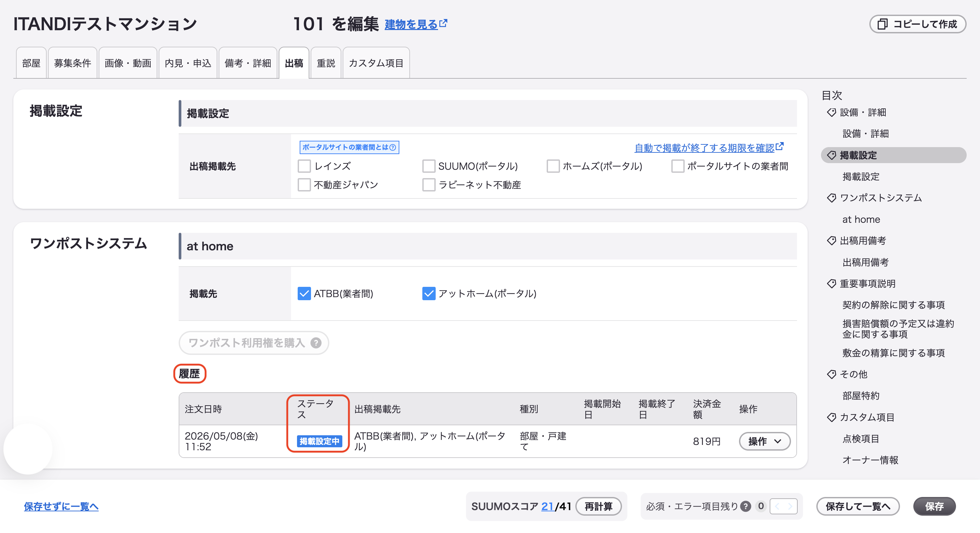Click the tag icon beside その他 in 目次
980x533 pixels.
coord(832,374)
